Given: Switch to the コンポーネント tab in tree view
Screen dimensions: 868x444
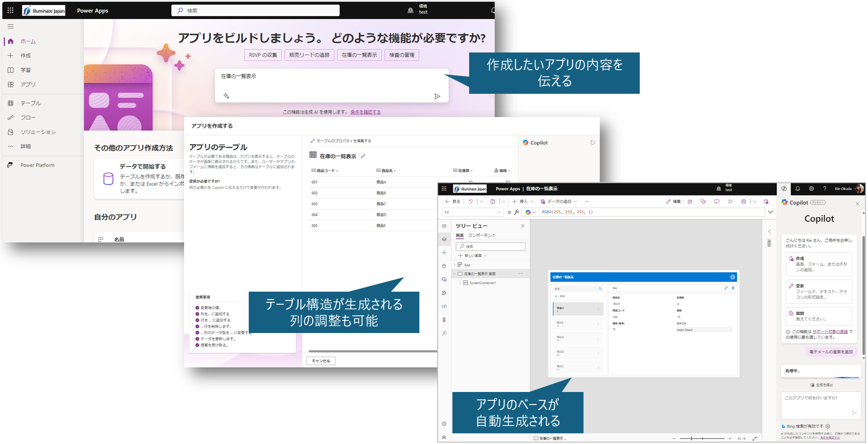Looking at the screenshot, I should 482,235.
